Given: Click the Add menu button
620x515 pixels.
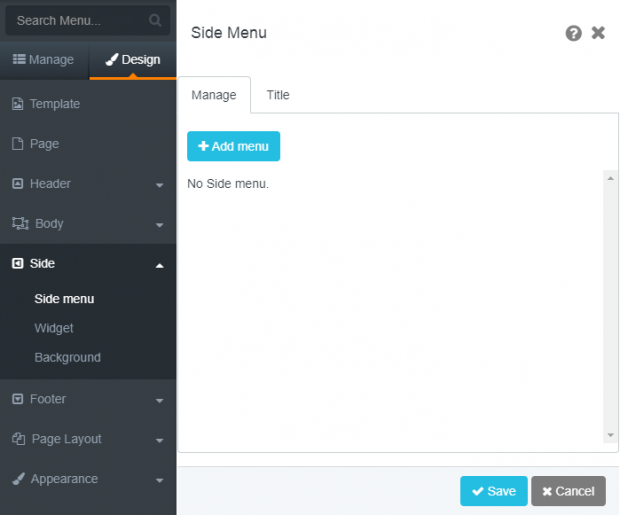Looking at the screenshot, I should point(233,146).
